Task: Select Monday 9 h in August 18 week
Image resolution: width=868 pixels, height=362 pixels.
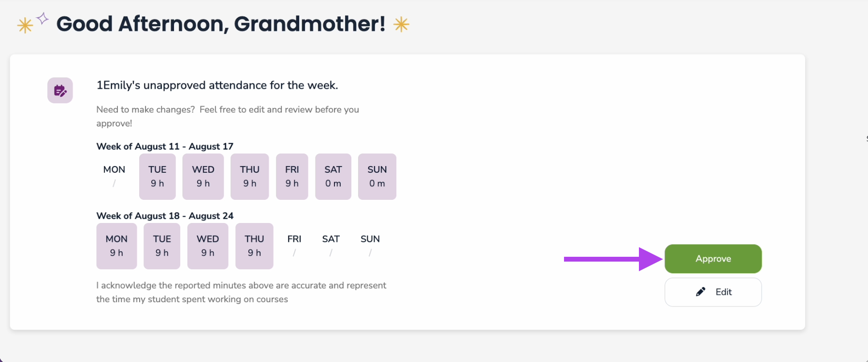Action: point(116,246)
